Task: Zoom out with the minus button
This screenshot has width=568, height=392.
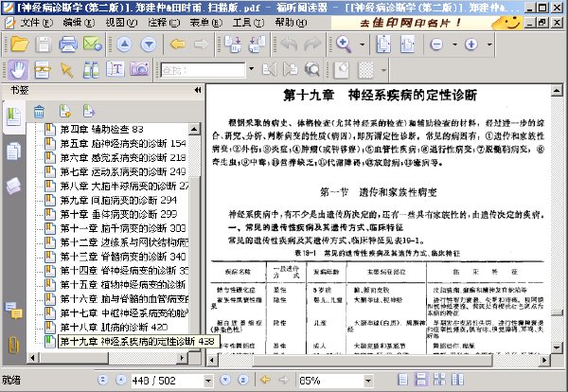Action: (x=436, y=45)
